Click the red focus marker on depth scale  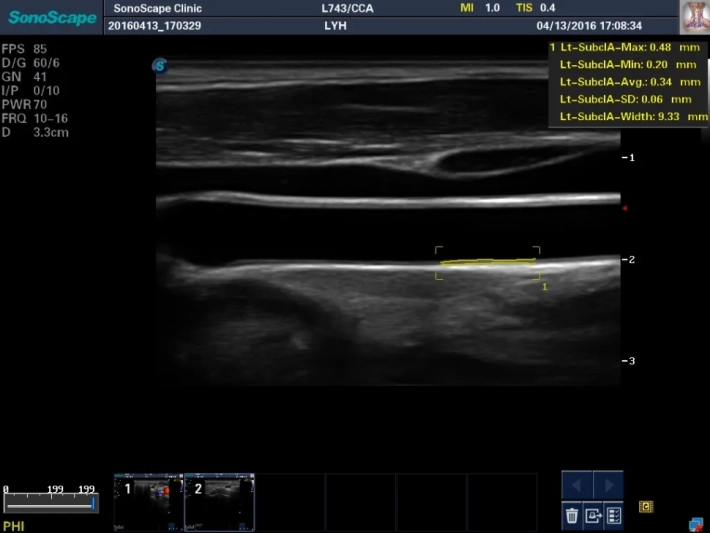626,208
